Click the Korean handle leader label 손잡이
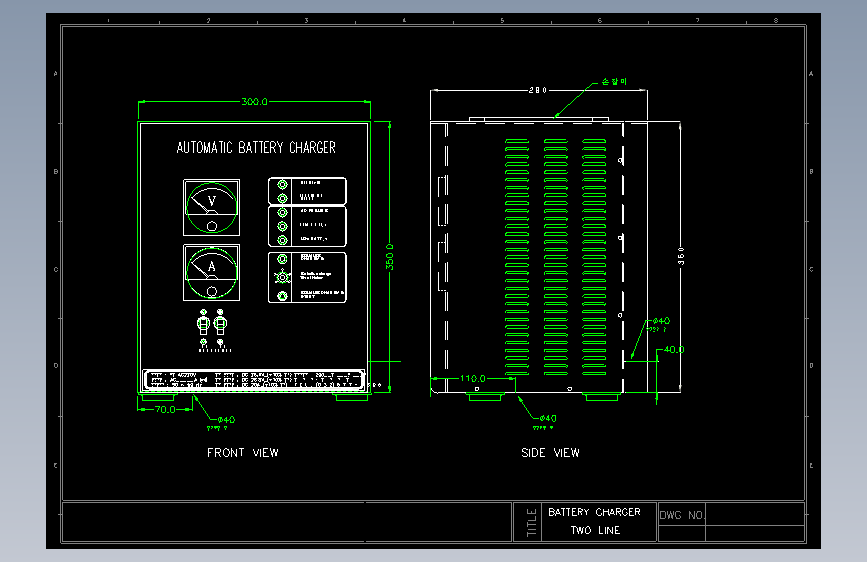 point(614,81)
